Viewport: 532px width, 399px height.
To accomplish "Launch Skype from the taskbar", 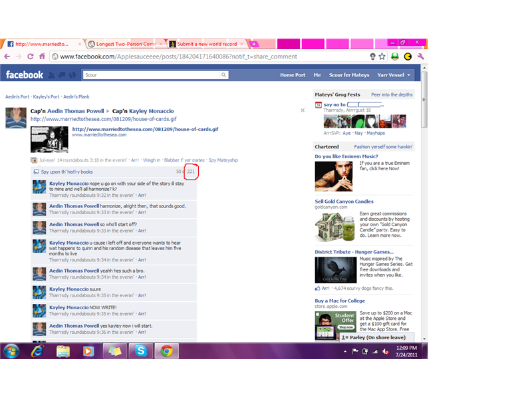I will coord(140,350).
